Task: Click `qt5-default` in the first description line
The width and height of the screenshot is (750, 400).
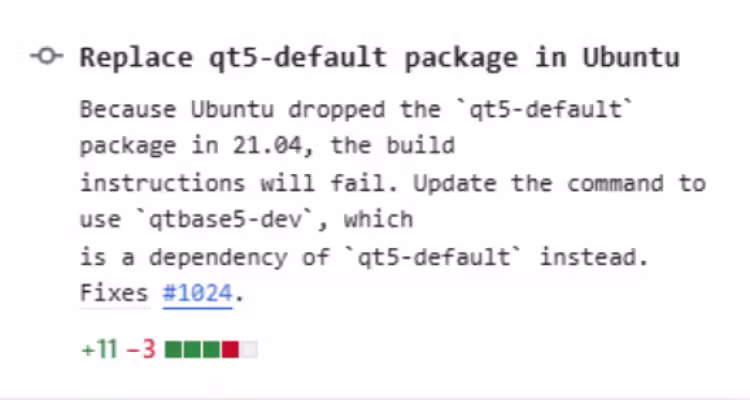Action: pyautogui.click(x=545, y=110)
